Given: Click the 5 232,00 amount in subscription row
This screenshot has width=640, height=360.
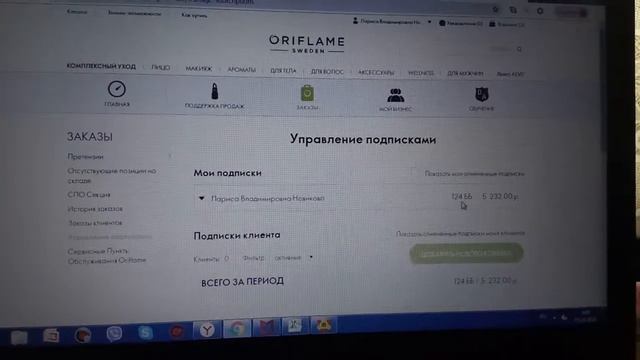Looking at the screenshot, I should 500,196.
